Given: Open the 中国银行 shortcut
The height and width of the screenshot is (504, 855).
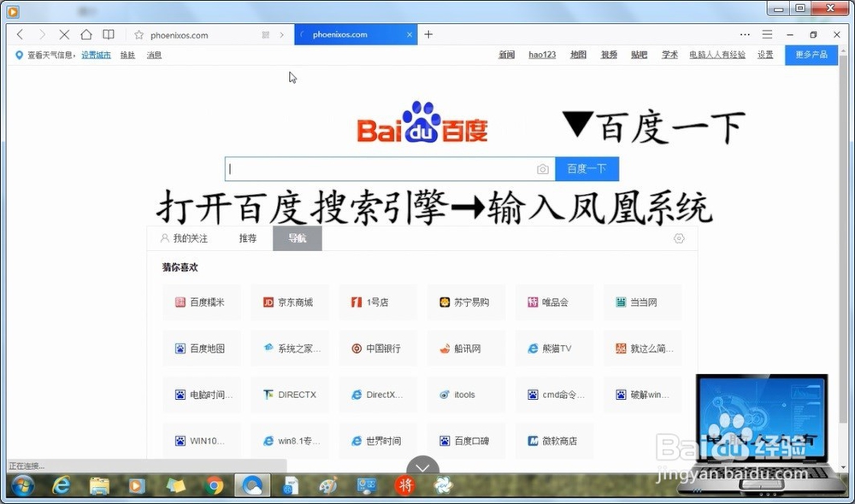Looking at the screenshot, I should 377,349.
